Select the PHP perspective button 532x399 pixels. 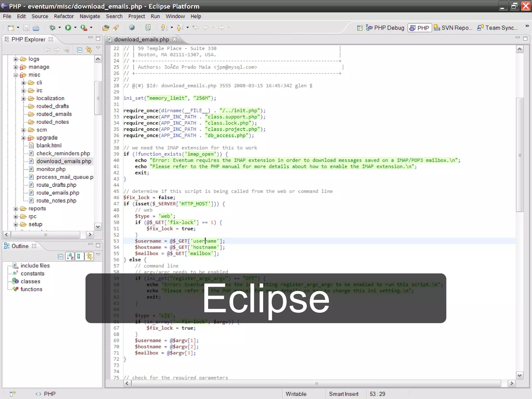click(x=420, y=28)
